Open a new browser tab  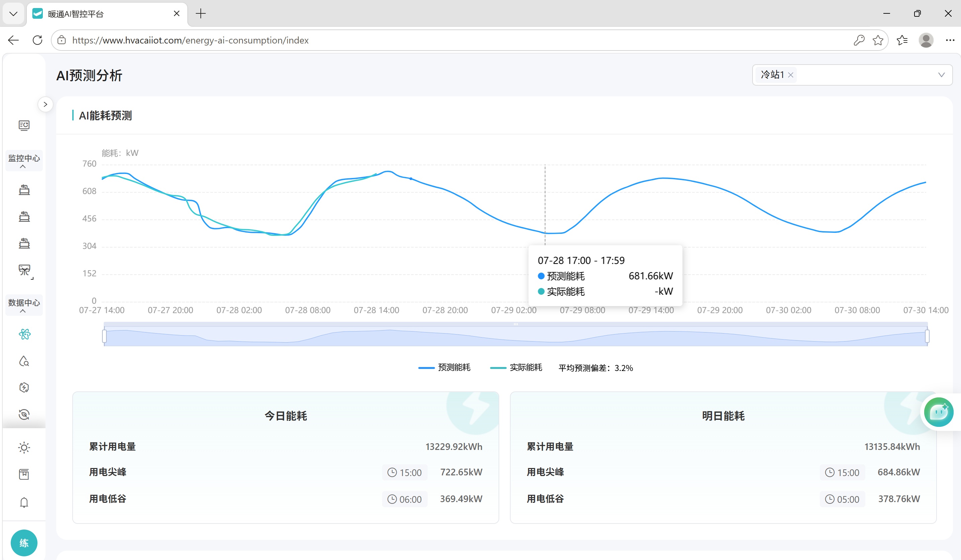pos(200,14)
